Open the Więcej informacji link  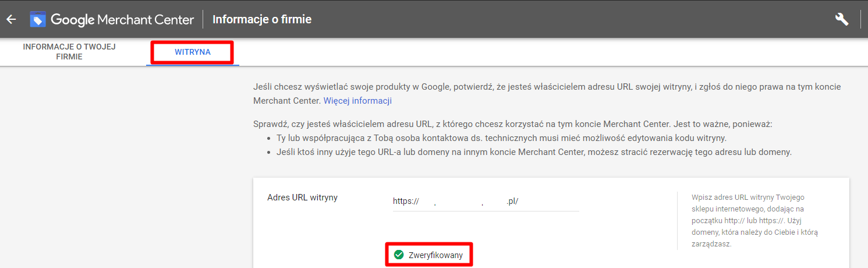[x=357, y=100]
